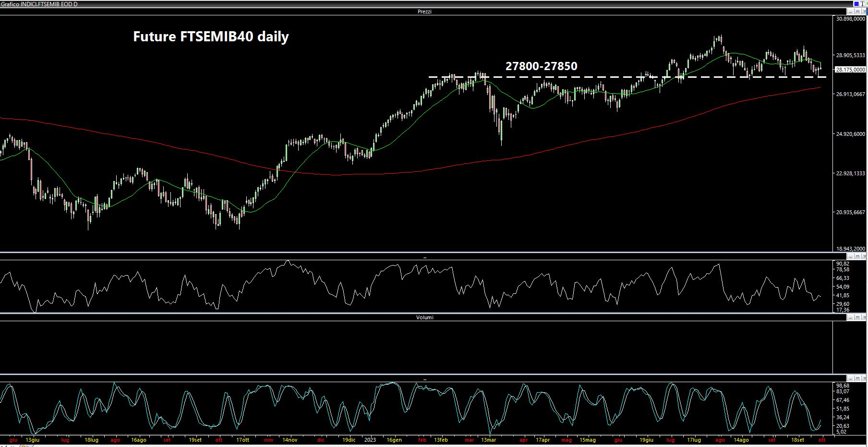
Task: Click the 5,02 stochastic scale value
Action: (x=843, y=432)
